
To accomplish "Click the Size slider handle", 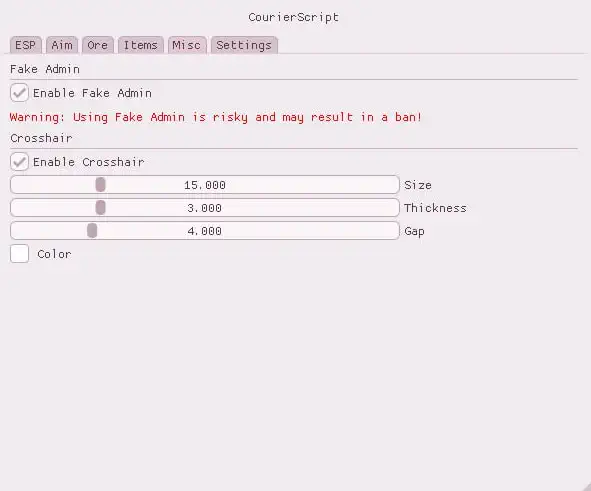I will coord(100,185).
